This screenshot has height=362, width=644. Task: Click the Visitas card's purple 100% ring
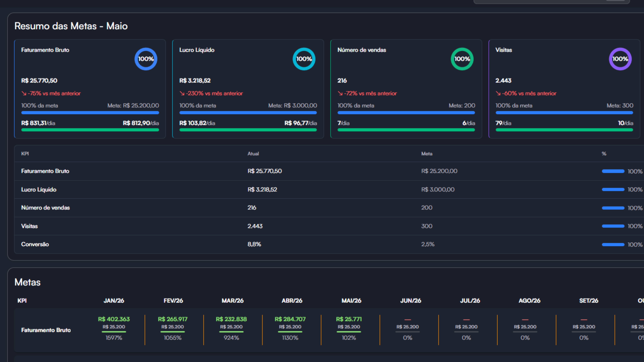(620, 59)
